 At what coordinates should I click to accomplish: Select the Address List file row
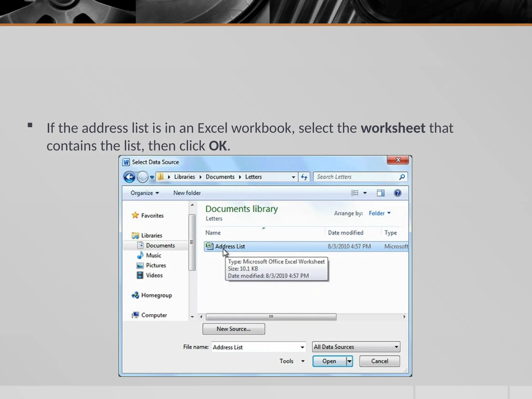coord(306,246)
